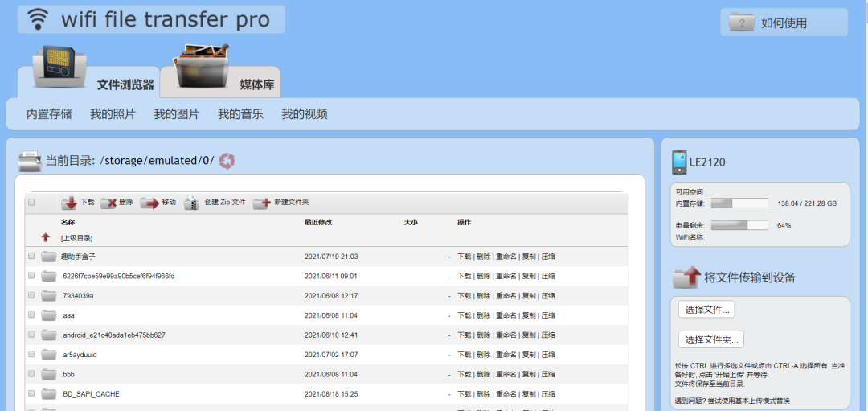
Task: Open the 趣助手盒子 folder name
Action: pos(79,257)
